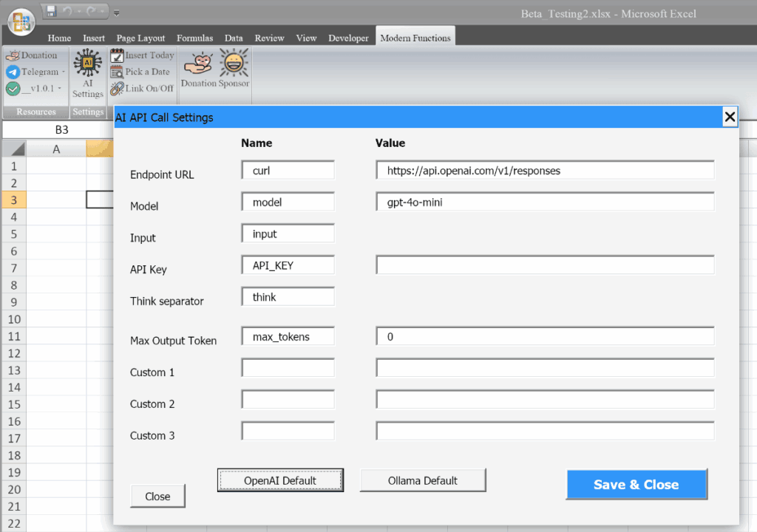Click the Undo icon in quick access toolbar

pyautogui.click(x=67, y=11)
